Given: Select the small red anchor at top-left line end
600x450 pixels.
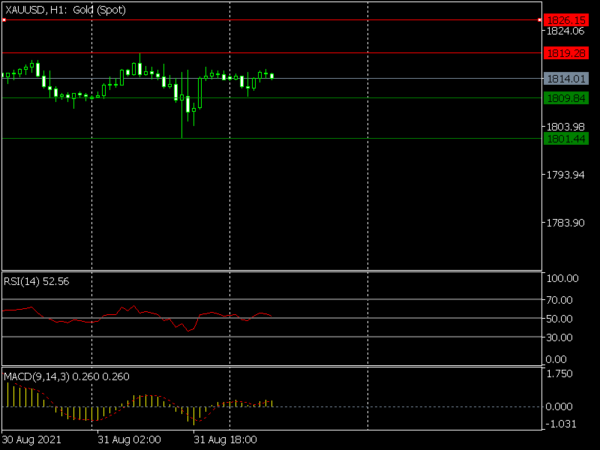Looking at the screenshot, I should (4, 20).
